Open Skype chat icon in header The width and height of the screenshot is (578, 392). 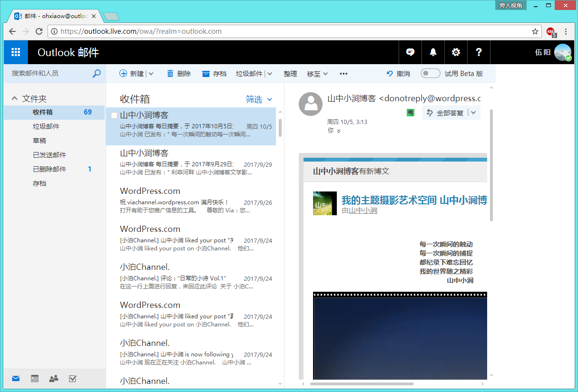pyautogui.click(x=410, y=52)
